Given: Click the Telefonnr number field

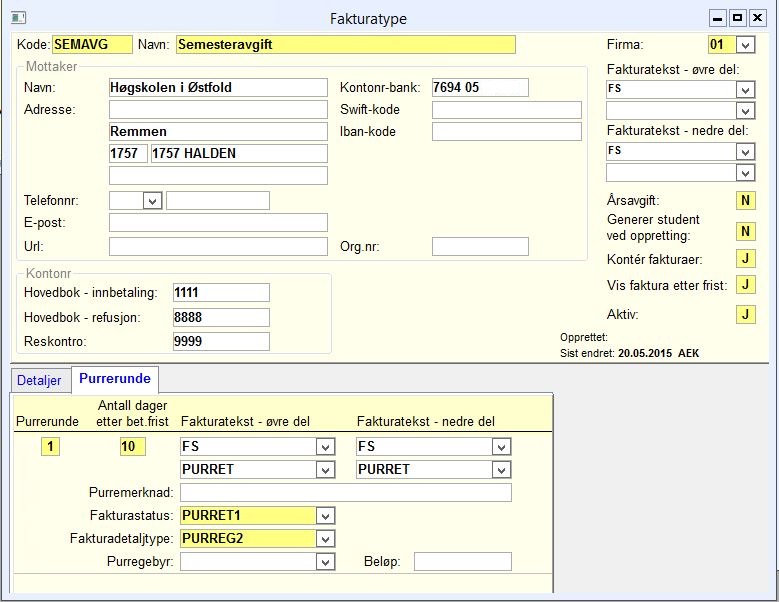Looking at the screenshot, I should 218,201.
